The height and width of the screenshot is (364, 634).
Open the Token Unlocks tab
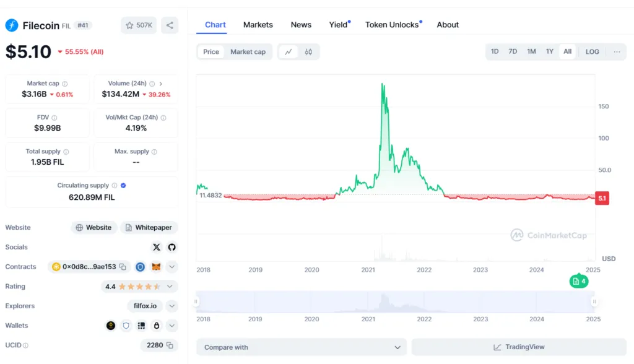click(393, 25)
